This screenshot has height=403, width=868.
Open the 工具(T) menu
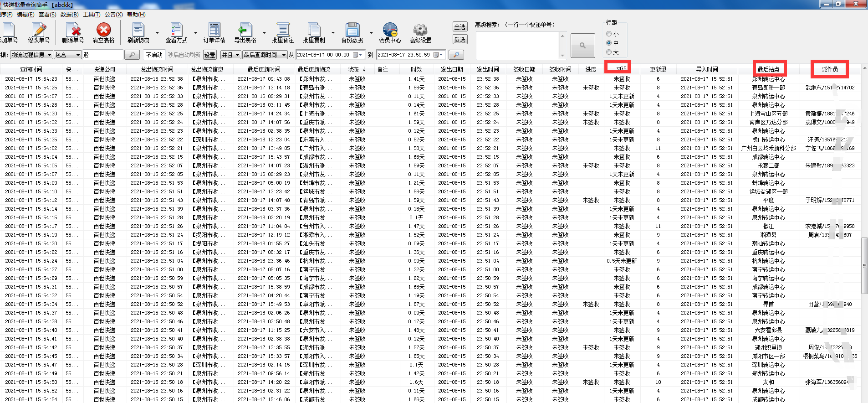click(x=92, y=15)
